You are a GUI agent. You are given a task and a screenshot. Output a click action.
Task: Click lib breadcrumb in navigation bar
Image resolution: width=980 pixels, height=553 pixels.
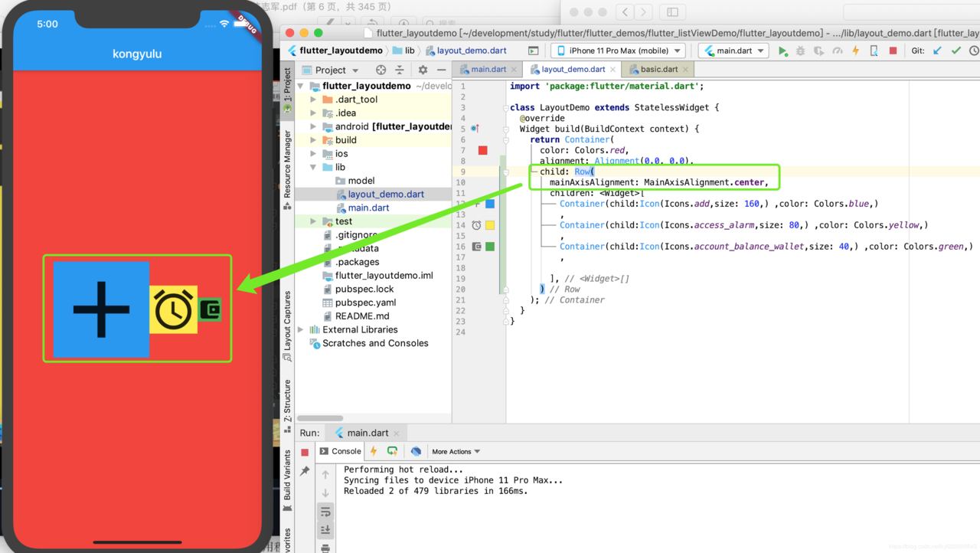point(403,51)
